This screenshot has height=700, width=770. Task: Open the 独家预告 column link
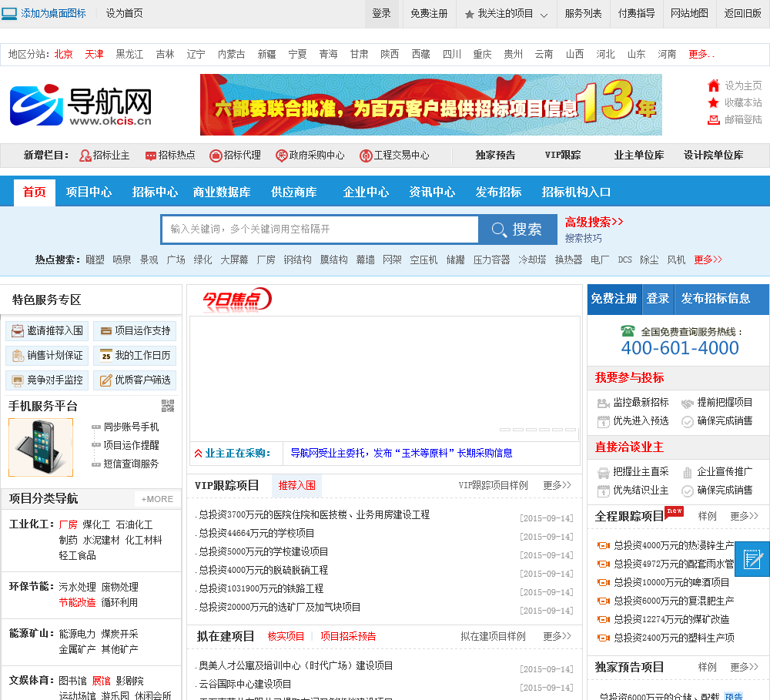click(495, 156)
